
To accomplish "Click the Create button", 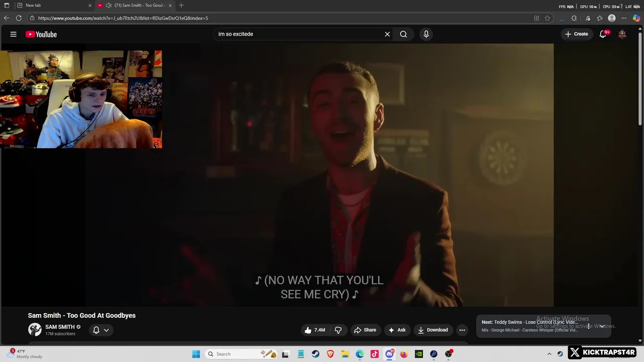I will coord(577,34).
